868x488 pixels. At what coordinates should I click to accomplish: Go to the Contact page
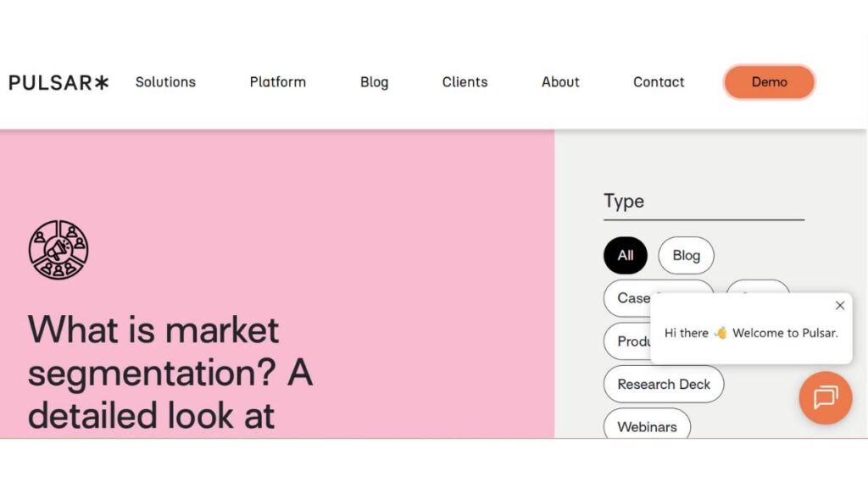tap(659, 81)
